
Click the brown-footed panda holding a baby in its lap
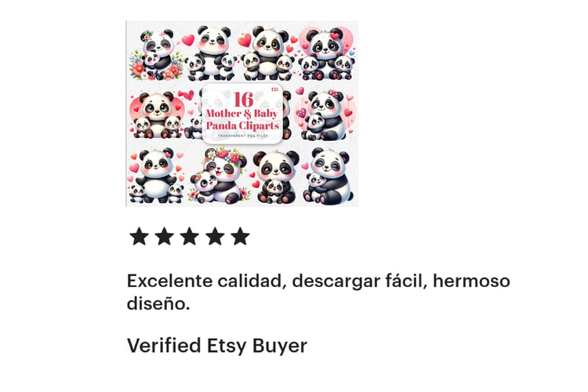point(276,177)
